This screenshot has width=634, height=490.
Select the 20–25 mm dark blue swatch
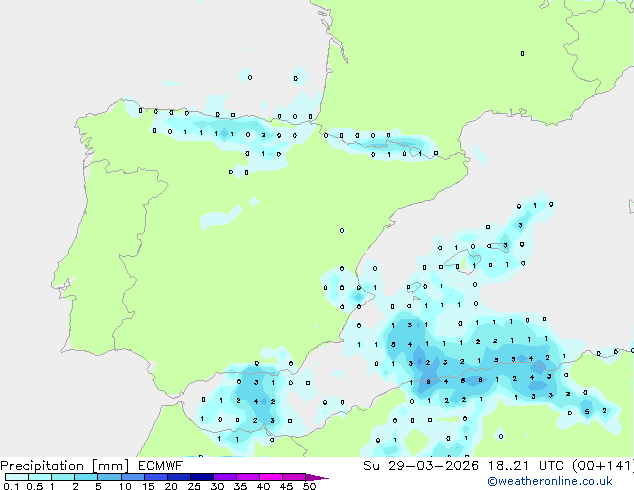pyautogui.click(x=179, y=477)
